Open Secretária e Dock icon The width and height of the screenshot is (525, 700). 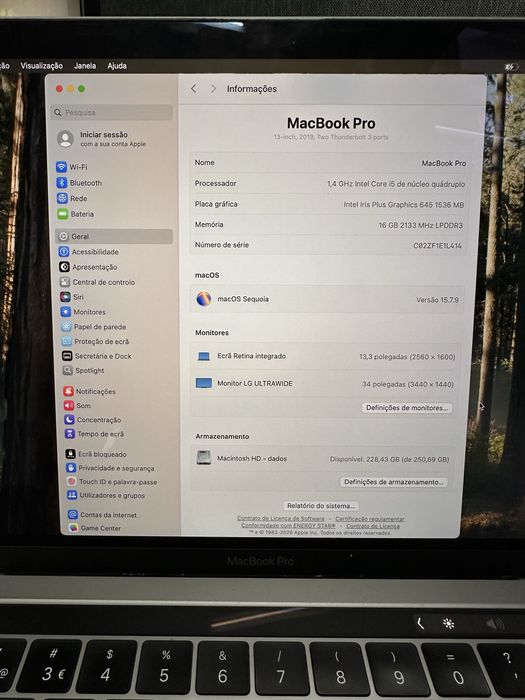tap(67, 356)
